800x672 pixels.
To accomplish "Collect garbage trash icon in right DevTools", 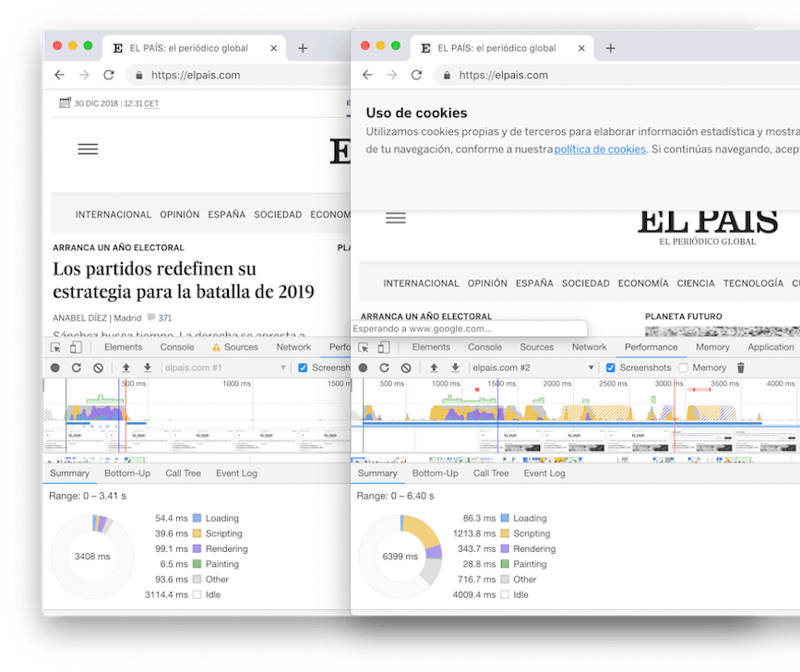I will 741,367.
